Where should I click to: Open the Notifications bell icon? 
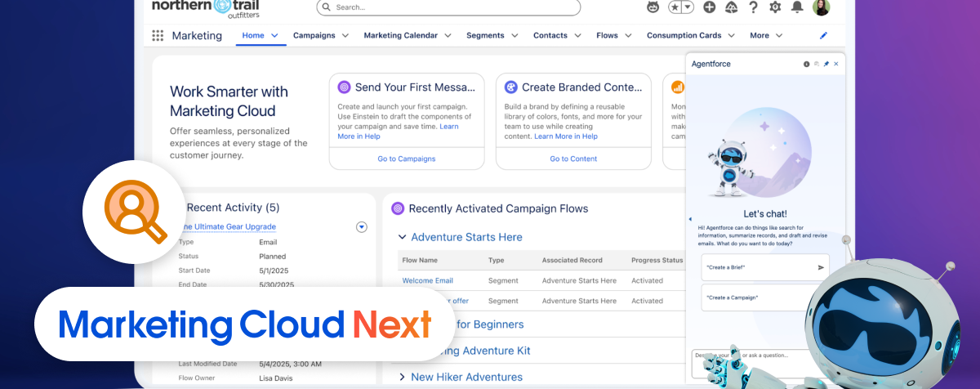[797, 7]
